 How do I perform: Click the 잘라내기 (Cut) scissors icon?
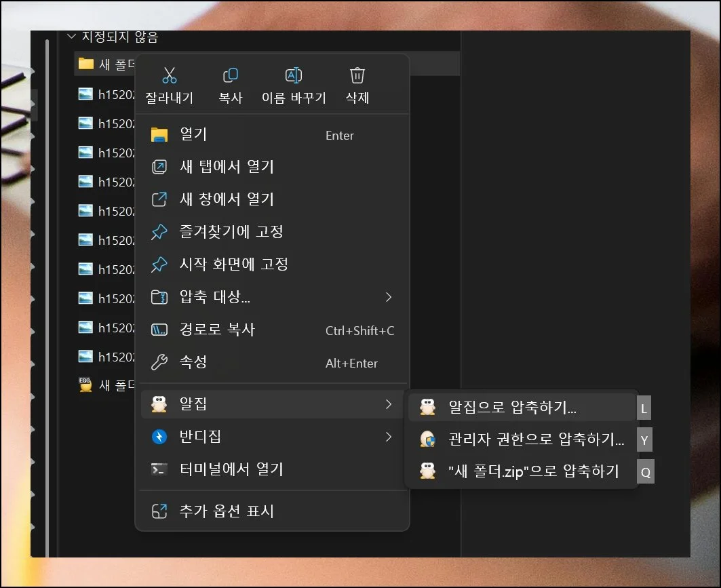[169, 75]
